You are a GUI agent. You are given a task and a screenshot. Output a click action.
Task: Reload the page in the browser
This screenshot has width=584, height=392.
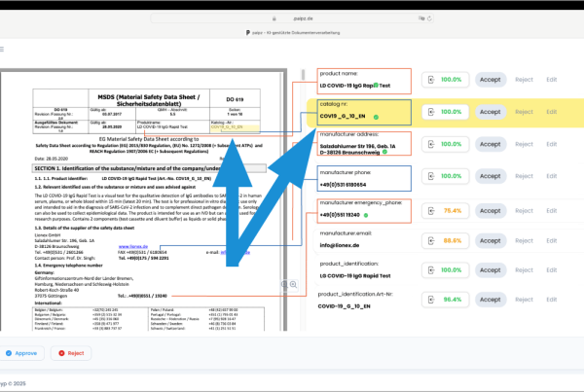click(x=429, y=18)
